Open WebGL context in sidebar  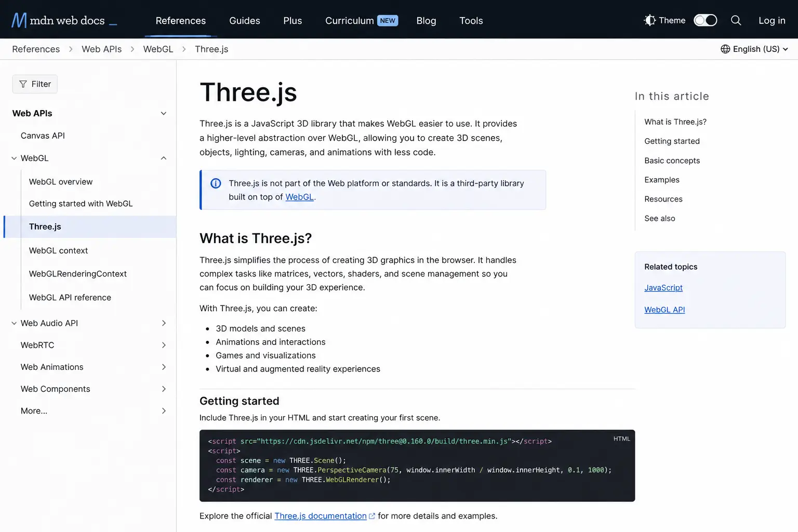click(58, 250)
